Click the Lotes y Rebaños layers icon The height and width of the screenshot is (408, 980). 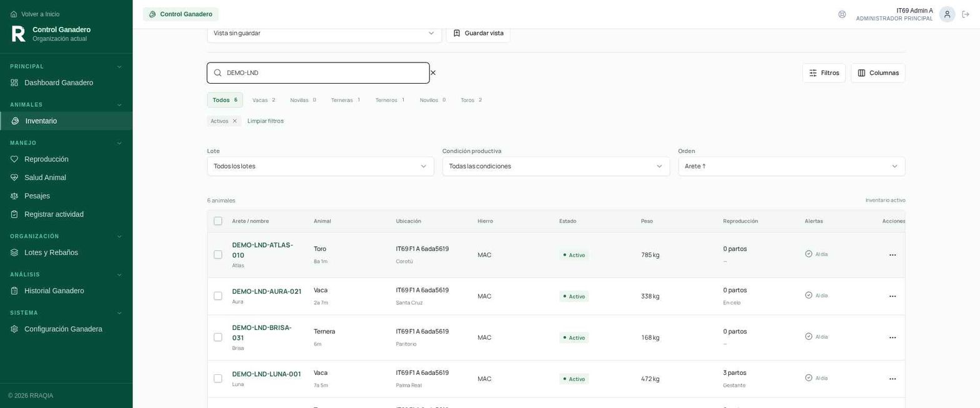click(14, 253)
